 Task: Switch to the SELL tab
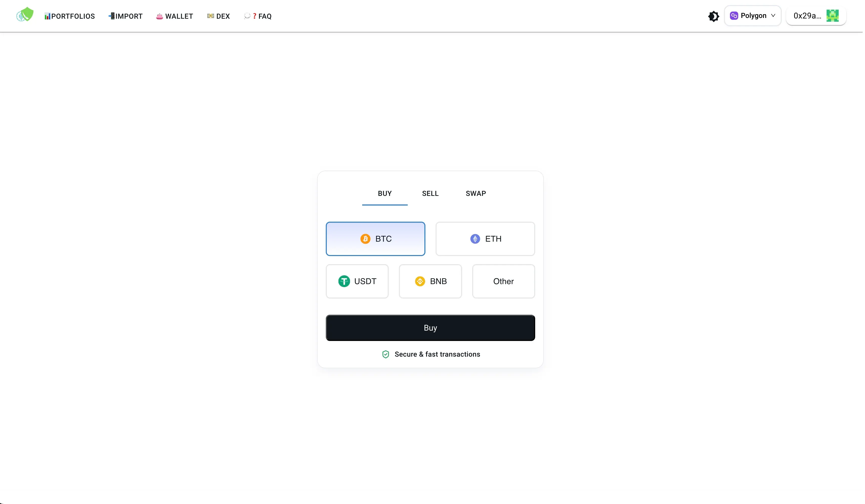(430, 193)
